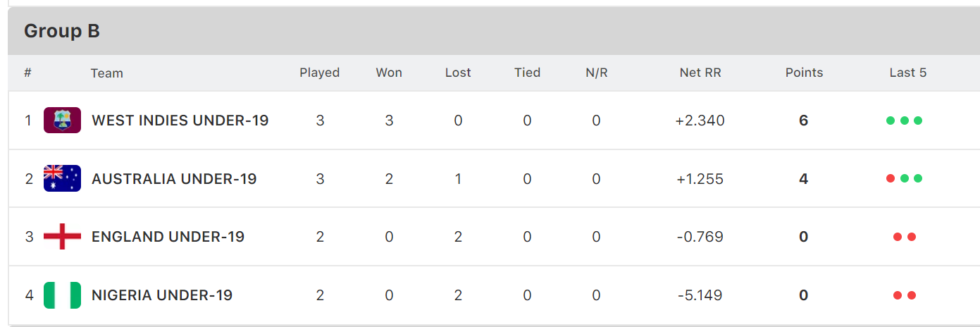980x327 pixels.
Task: Open the NIGERIA UNDER-19 team link
Action: pyautogui.click(x=162, y=295)
